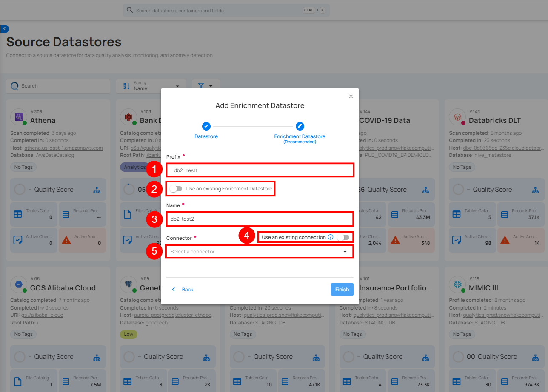Screen dimensions: 548x392
Task: Click the Databricks DLT quality score tree icon
Action: pyautogui.click(x=536, y=190)
